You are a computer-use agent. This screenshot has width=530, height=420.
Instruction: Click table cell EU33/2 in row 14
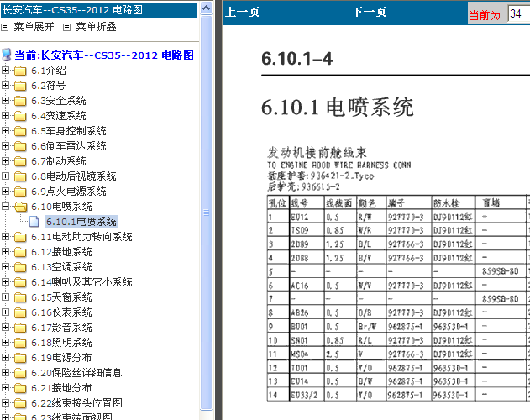307,395
